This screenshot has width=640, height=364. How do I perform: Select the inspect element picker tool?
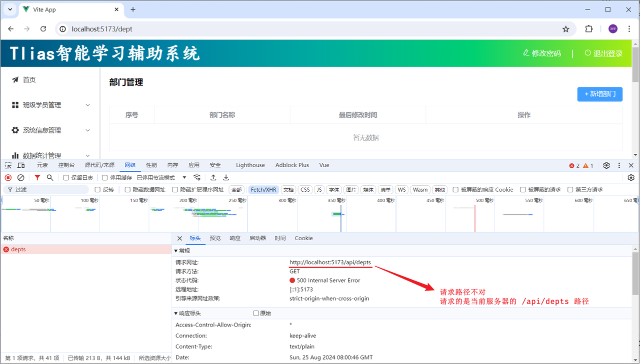(8, 165)
